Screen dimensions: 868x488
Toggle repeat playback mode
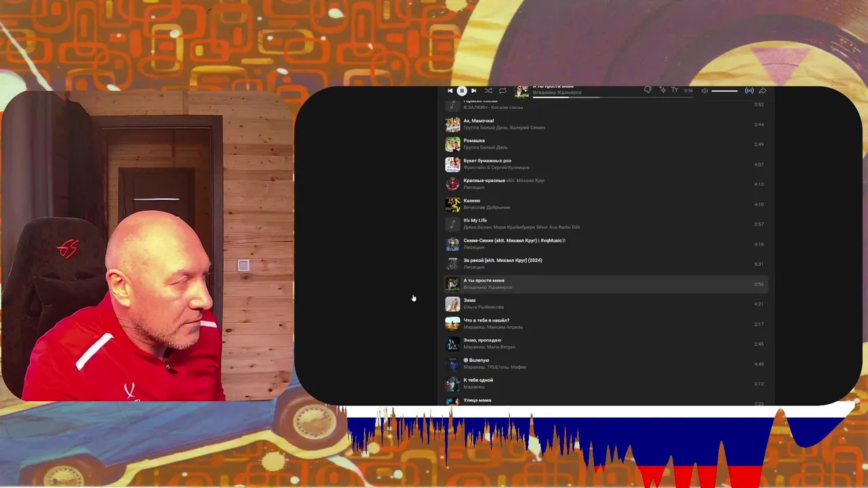[x=502, y=91]
